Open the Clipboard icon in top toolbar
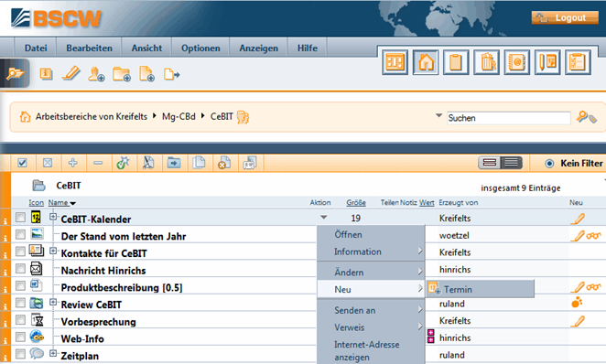606x364 pixels. click(456, 62)
